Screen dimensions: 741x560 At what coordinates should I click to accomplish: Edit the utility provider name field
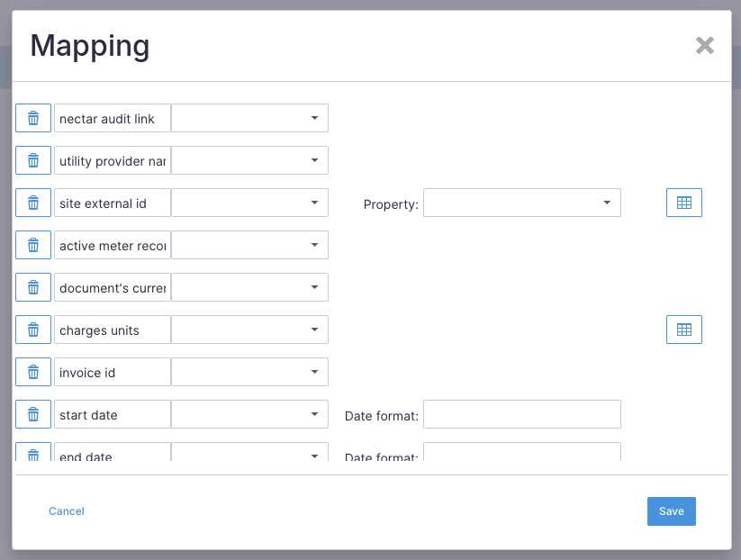[x=113, y=160]
